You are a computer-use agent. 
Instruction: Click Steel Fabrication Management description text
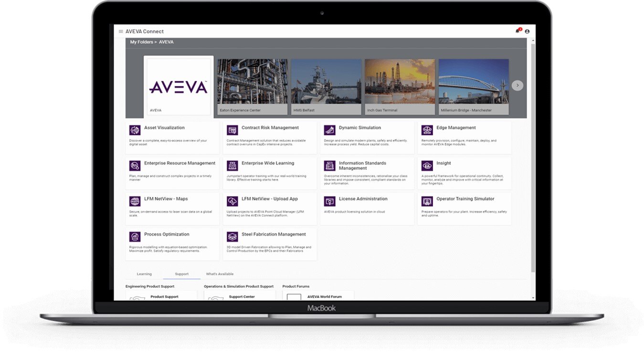269,249
